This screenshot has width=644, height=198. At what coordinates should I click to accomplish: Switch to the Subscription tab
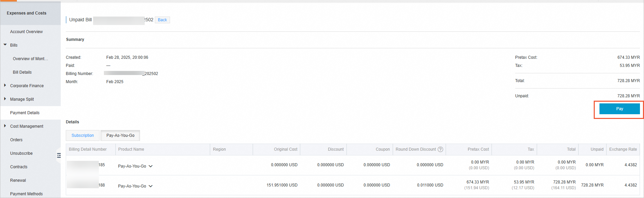pos(83,135)
